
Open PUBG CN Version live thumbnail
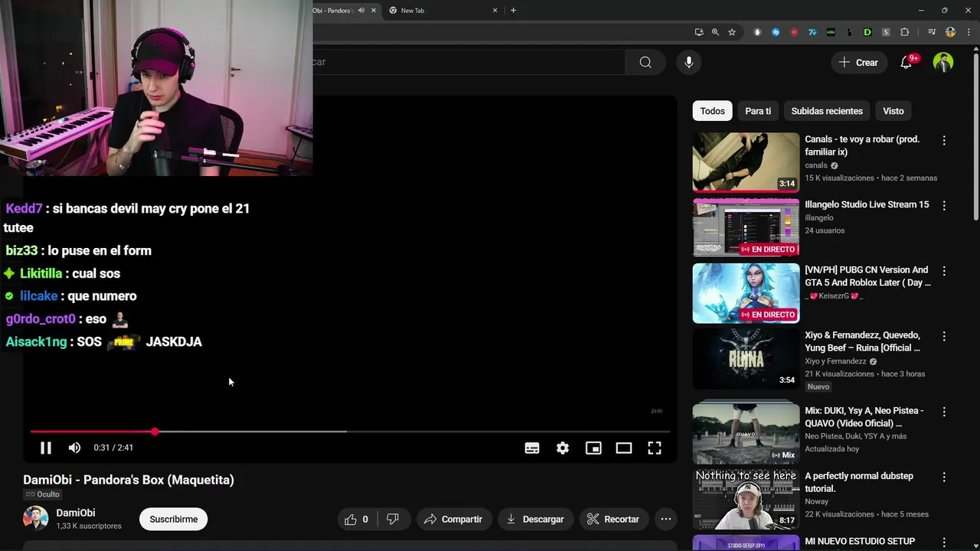746,293
